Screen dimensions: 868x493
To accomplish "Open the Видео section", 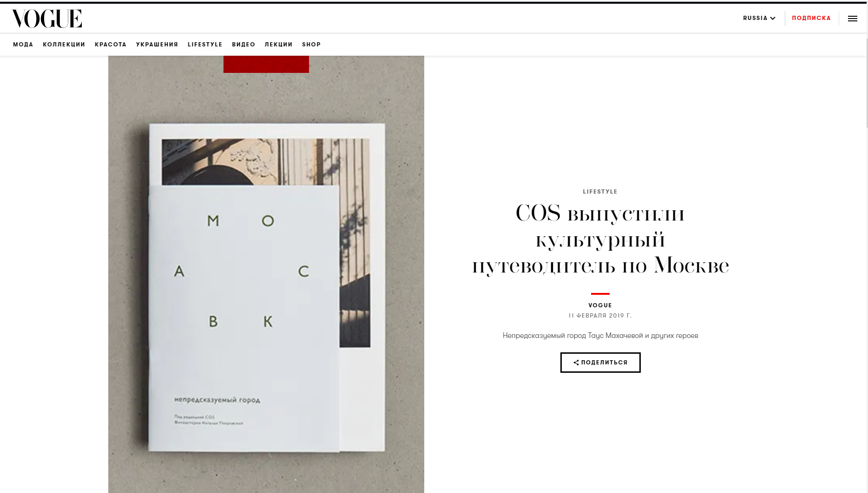I will (x=243, y=45).
